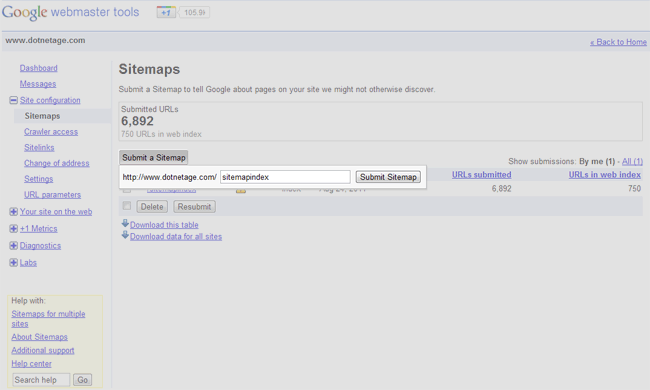Click the By me (1) filter text

click(597, 162)
